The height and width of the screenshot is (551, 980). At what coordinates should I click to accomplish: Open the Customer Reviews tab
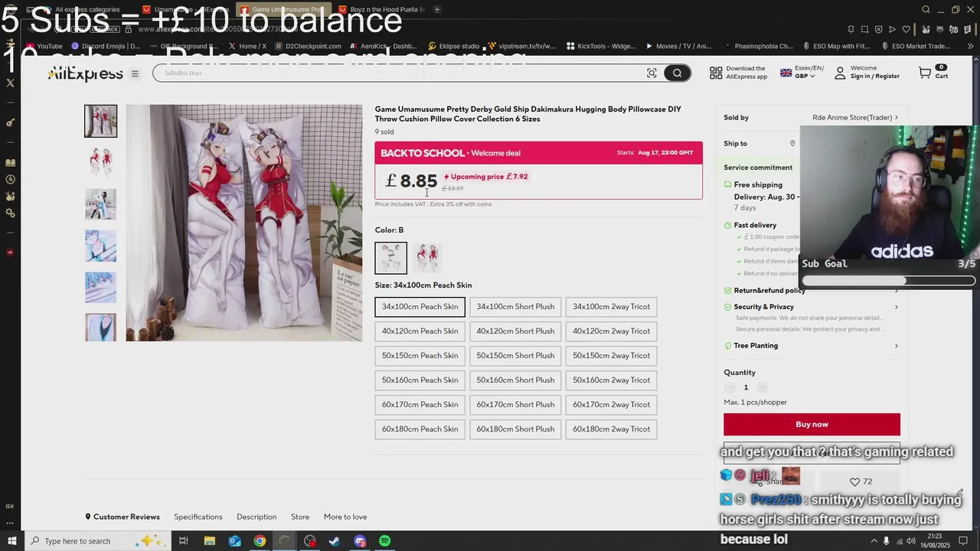pyautogui.click(x=122, y=517)
